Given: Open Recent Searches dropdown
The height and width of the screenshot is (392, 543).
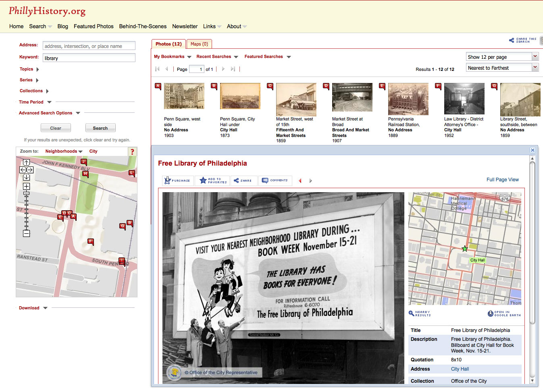Looking at the screenshot, I should [217, 57].
